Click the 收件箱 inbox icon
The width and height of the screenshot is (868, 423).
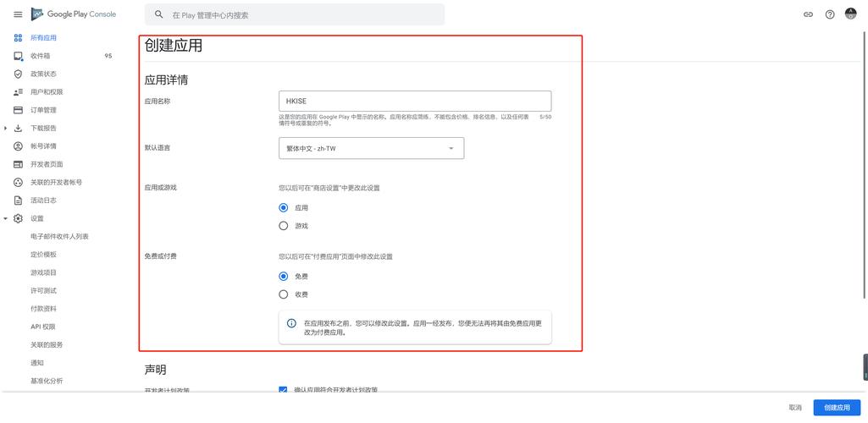tap(18, 56)
